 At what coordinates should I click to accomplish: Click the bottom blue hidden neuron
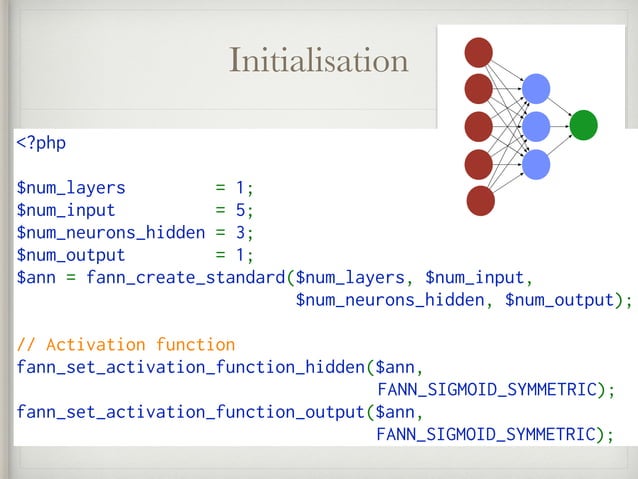point(536,164)
